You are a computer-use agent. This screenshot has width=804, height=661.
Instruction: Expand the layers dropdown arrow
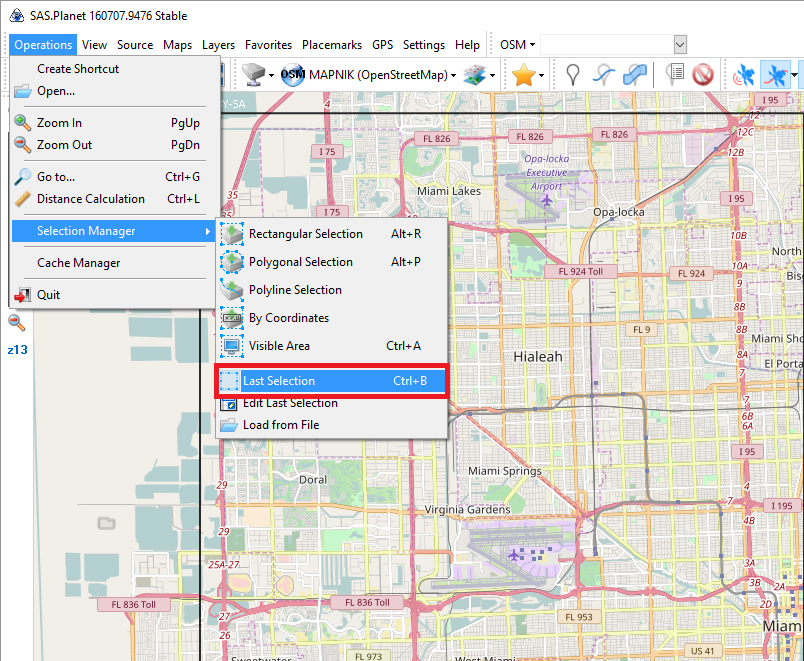[x=492, y=75]
